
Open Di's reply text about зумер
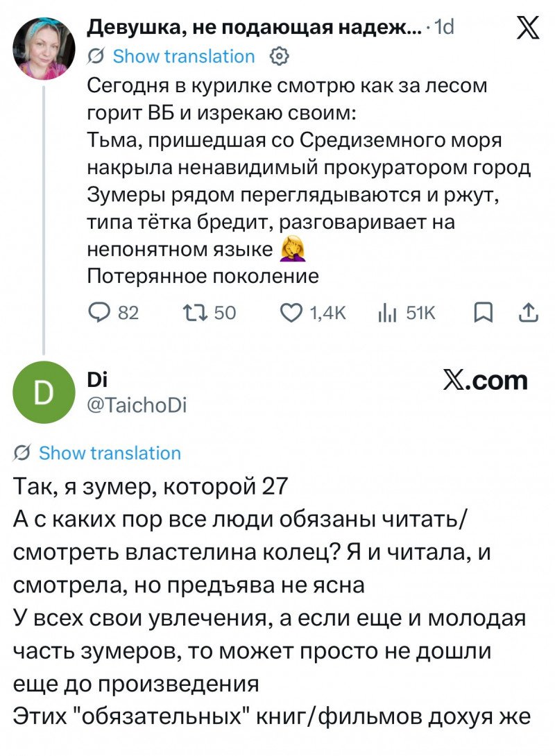coord(271,601)
